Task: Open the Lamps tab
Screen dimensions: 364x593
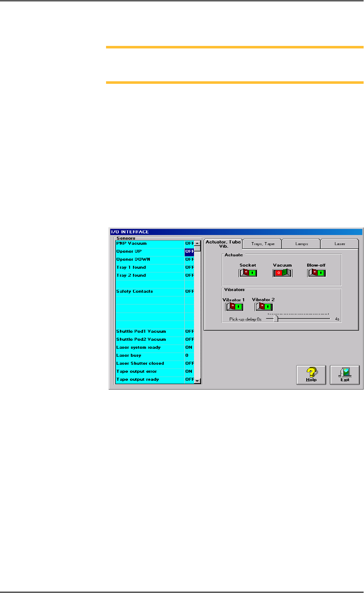Action: coord(301,244)
